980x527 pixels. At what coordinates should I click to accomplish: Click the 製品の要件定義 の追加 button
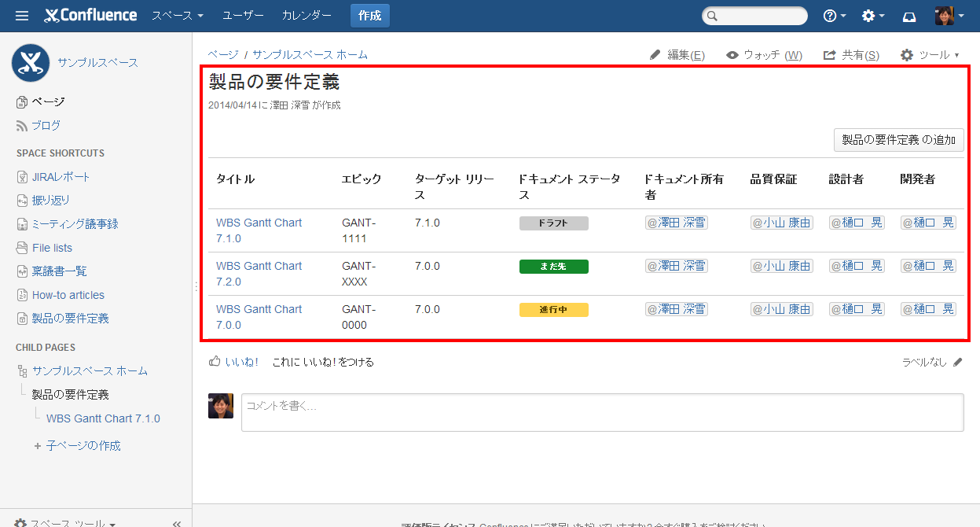898,140
